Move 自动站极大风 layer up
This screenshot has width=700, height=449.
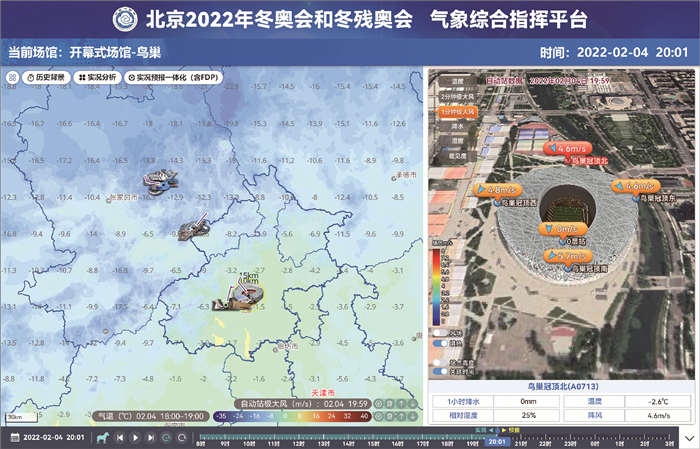401,404
